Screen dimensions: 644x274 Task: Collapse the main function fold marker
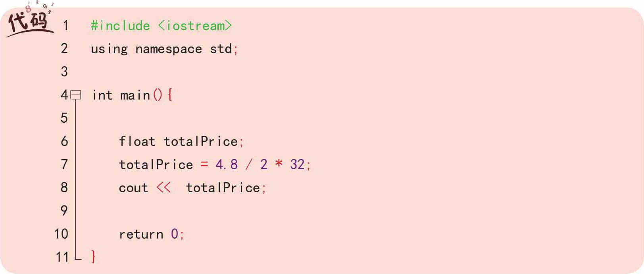coord(75,95)
